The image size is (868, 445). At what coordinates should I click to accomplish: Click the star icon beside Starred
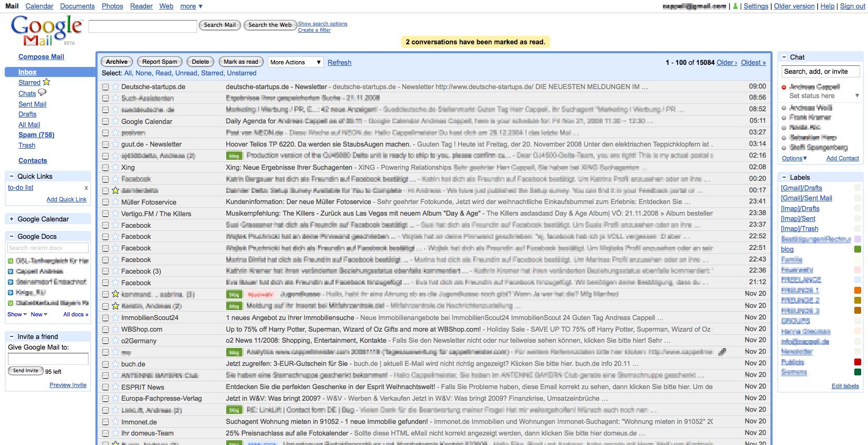click(46, 82)
